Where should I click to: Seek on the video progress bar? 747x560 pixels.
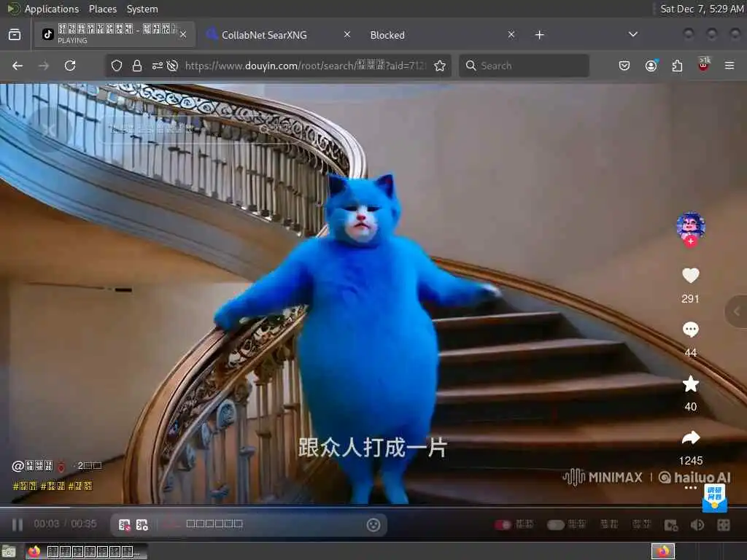coord(373,507)
